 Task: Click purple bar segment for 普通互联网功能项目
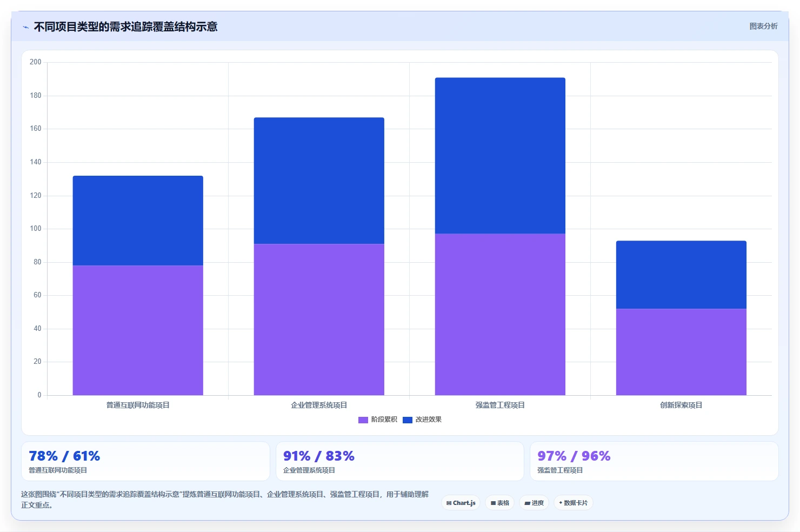click(x=138, y=330)
